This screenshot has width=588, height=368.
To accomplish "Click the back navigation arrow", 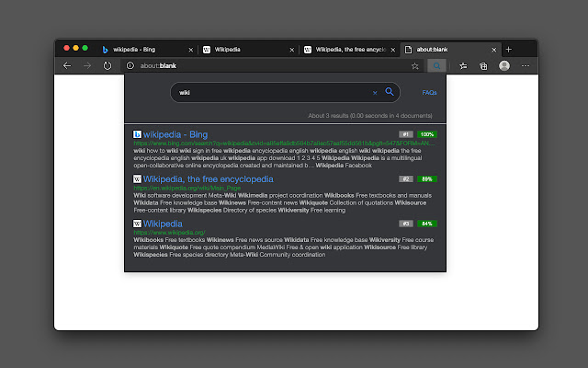I will tap(67, 65).
